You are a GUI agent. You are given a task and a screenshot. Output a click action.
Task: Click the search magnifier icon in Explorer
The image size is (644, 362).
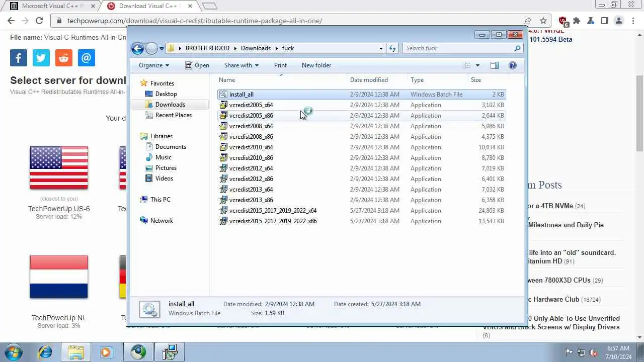click(517, 48)
